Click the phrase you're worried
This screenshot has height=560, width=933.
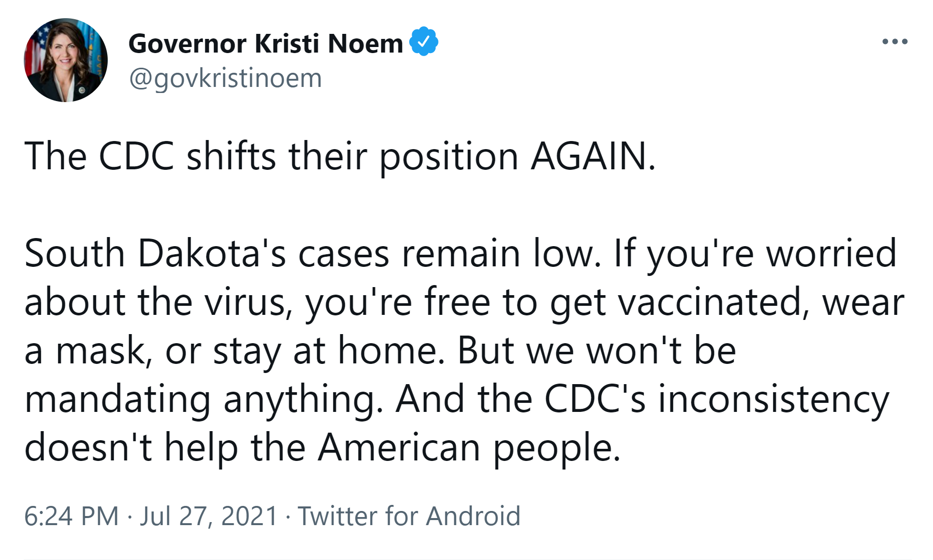click(x=771, y=253)
